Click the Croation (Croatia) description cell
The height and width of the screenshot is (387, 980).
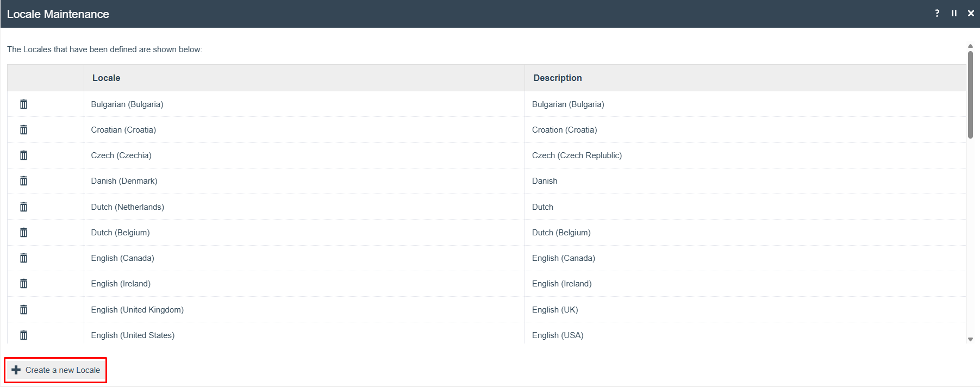745,129
